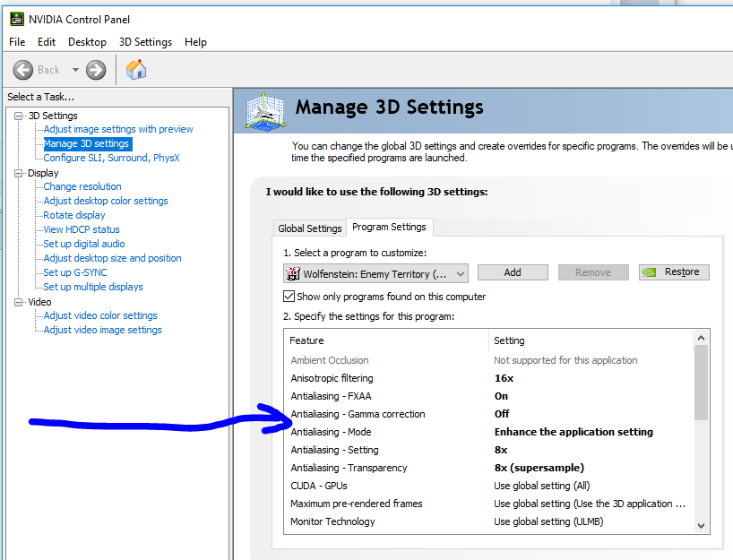Select Antialiasing - Gamma correction row
The width and height of the screenshot is (733, 560).
(x=488, y=414)
